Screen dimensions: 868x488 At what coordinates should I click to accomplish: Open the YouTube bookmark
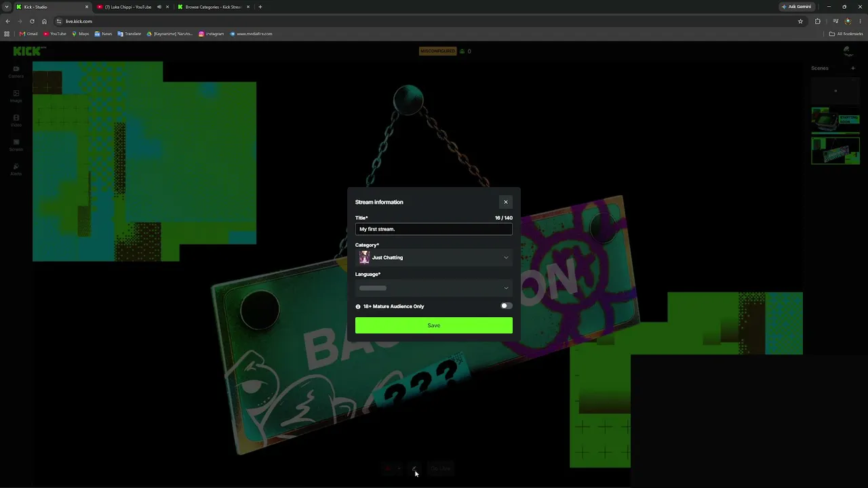[55, 34]
